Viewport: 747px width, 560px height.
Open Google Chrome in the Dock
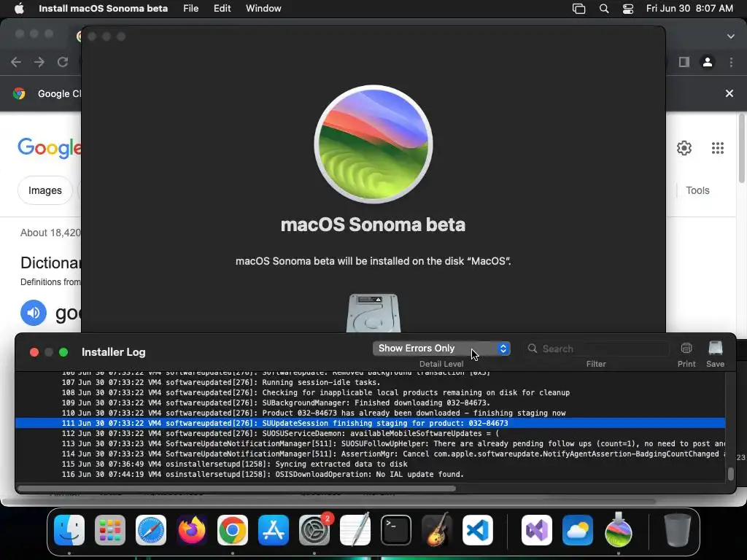tap(233, 530)
